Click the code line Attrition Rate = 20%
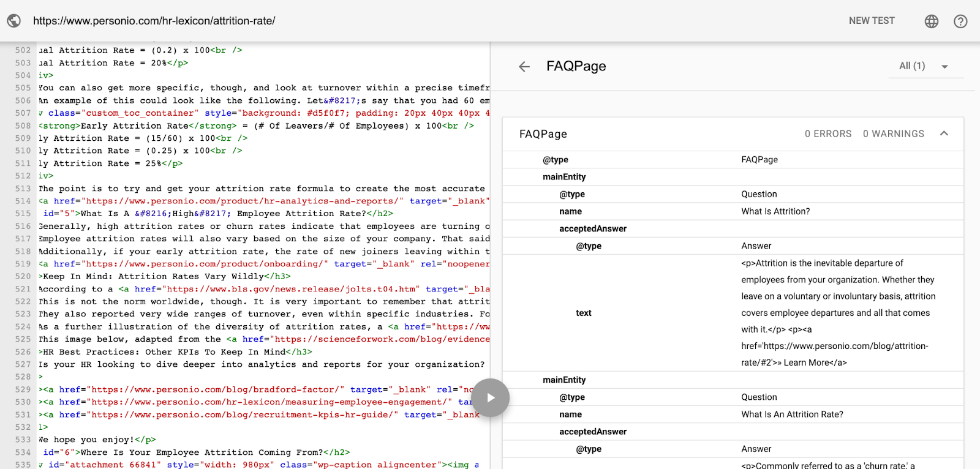The width and height of the screenshot is (980, 469). pyautogui.click(x=113, y=63)
